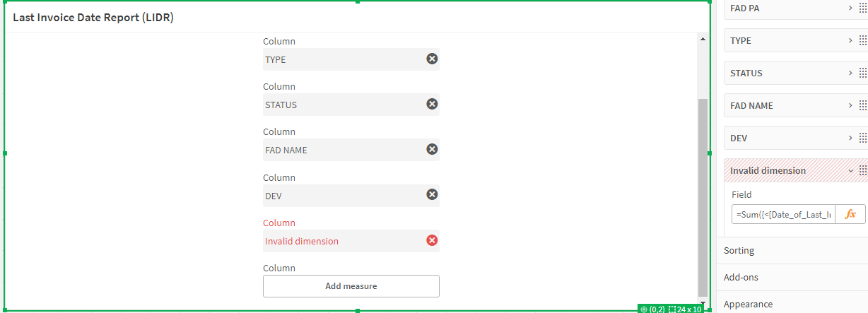Image resolution: width=868 pixels, height=313 pixels.
Task: Grab the DEV drag handle
Action: [x=862, y=138]
